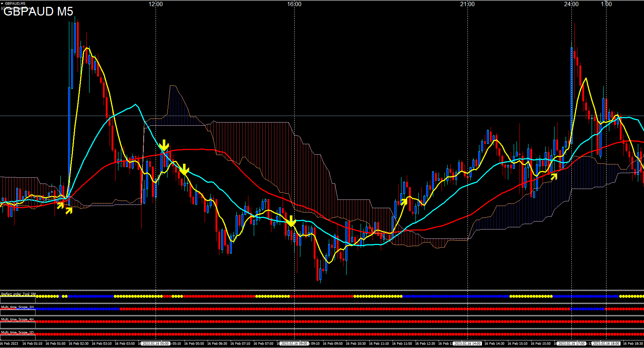Select the Perfect_order_Tool_5M indicator label
The width and height of the screenshot is (644, 348).
[x=18, y=294]
